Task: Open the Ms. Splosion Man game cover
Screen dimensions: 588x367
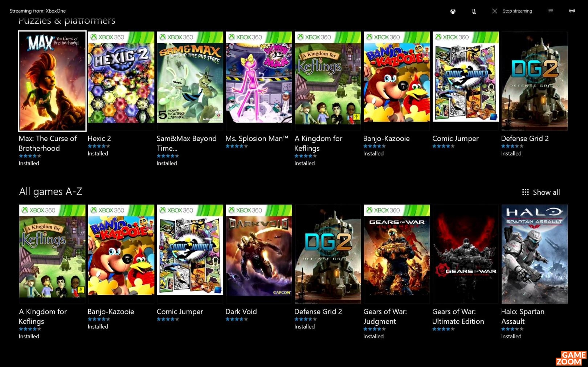Action: click(259, 81)
